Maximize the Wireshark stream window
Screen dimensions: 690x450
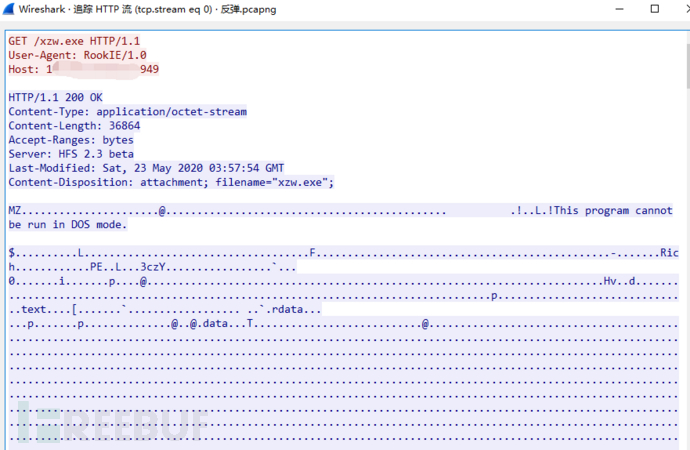(x=655, y=9)
